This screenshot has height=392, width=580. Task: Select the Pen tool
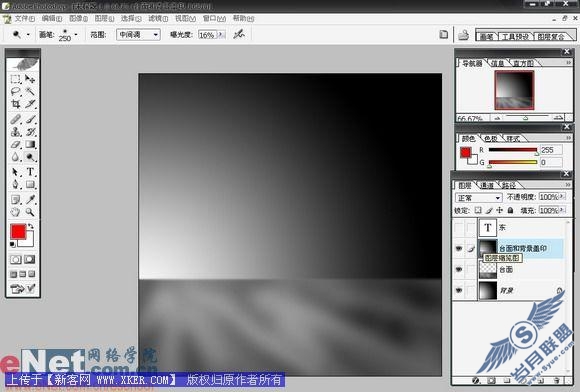(x=16, y=184)
